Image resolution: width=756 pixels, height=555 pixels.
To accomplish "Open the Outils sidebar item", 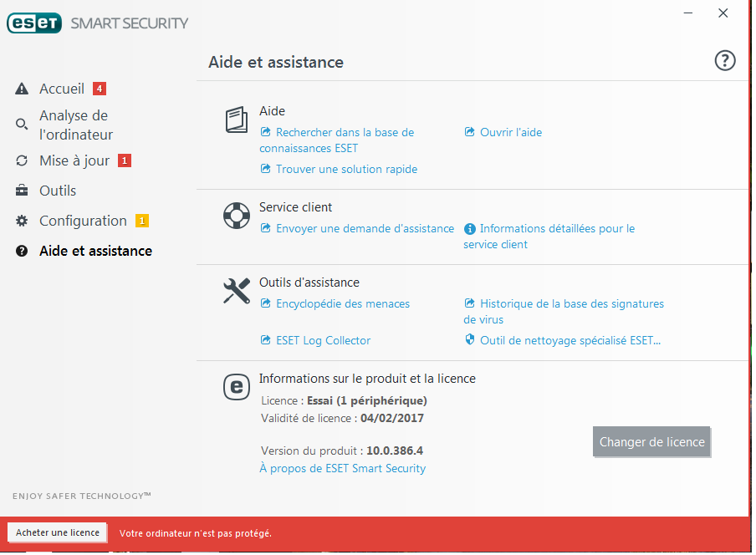I will coord(58,191).
